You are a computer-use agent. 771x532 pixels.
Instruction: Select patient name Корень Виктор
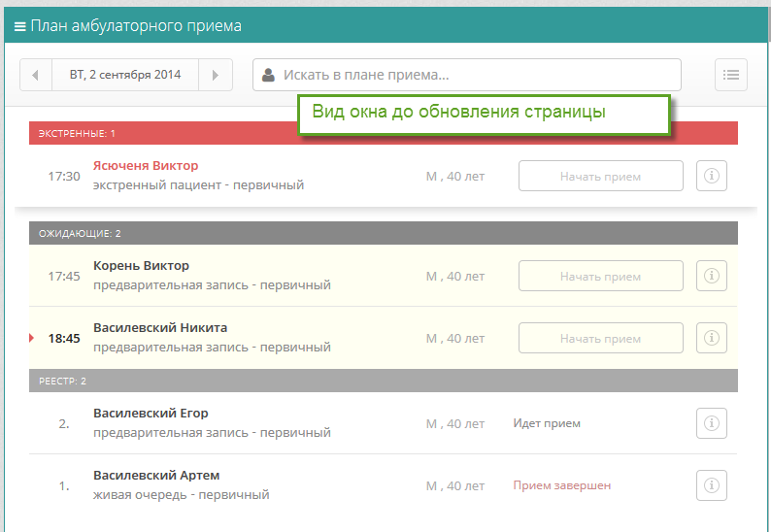[141, 265]
